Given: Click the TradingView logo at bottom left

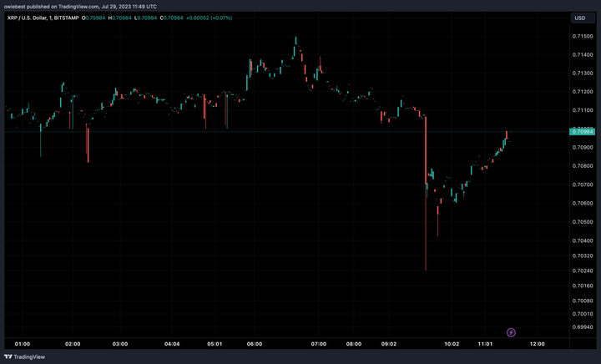Looking at the screenshot, I should pos(24,356).
